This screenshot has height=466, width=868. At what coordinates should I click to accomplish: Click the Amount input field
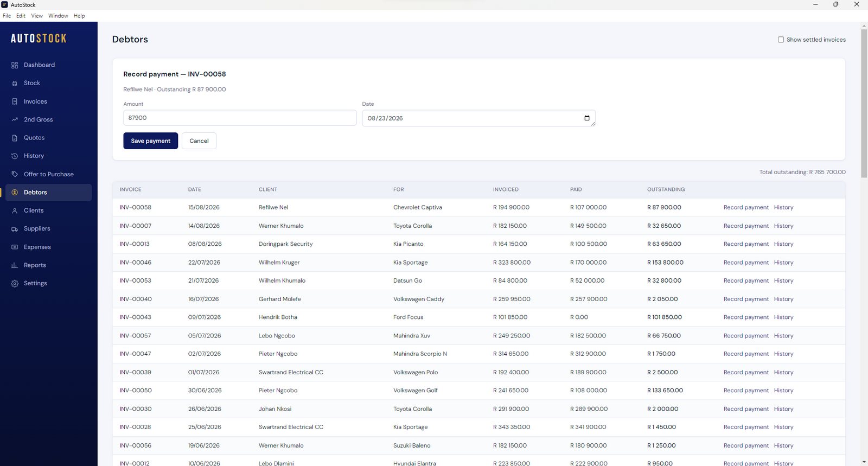click(x=240, y=118)
